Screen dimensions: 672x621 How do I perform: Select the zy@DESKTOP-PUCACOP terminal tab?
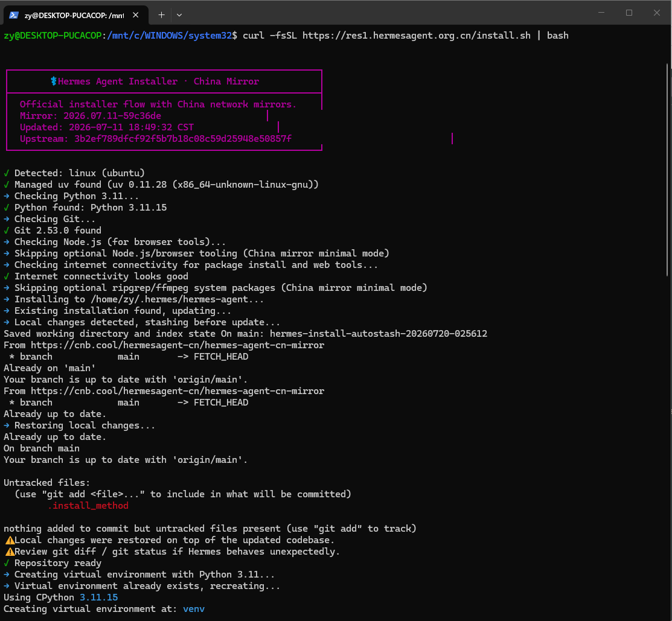(x=76, y=15)
